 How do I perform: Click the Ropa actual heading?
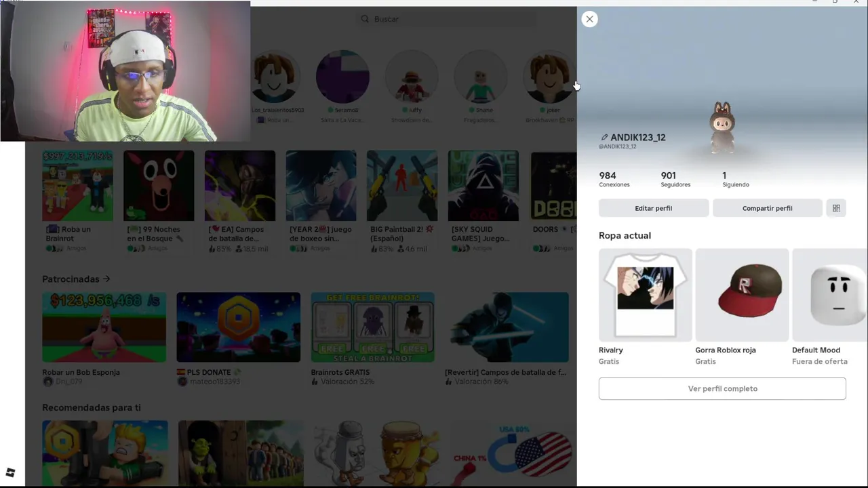click(x=625, y=235)
